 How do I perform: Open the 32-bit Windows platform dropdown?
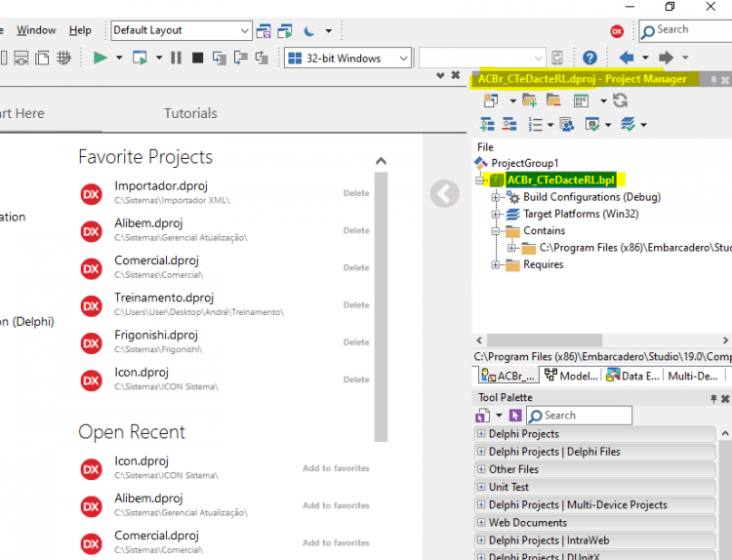click(x=347, y=59)
